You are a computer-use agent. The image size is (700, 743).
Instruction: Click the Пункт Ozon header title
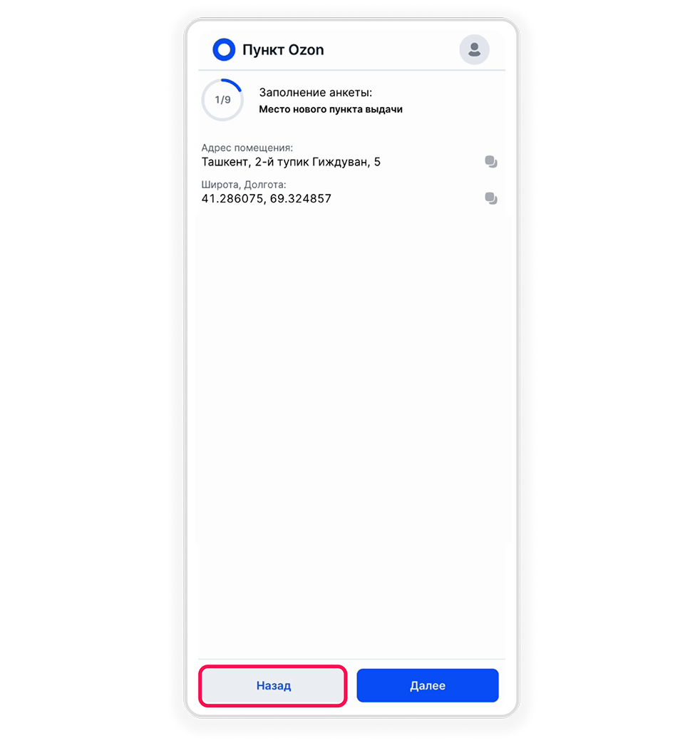pyautogui.click(x=283, y=50)
